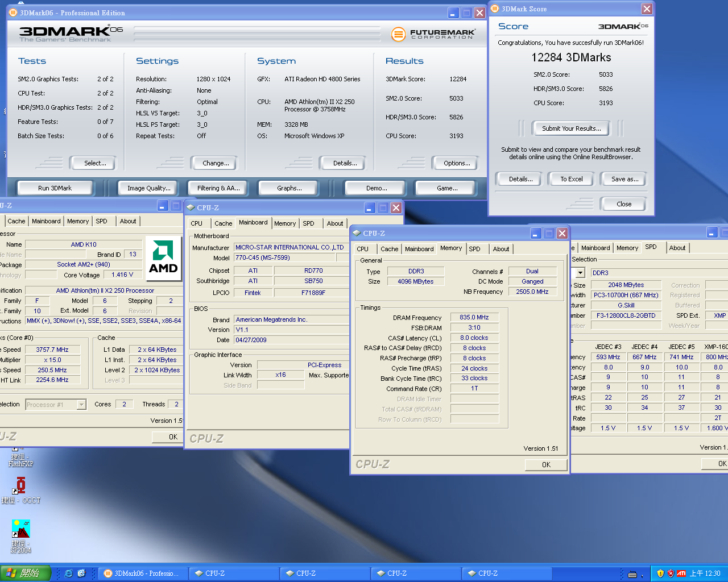Select SPD tab in the leftmost CPU-Z window
The width and height of the screenshot is (728, 582).
pyautogui.click(x=101, y=221)
